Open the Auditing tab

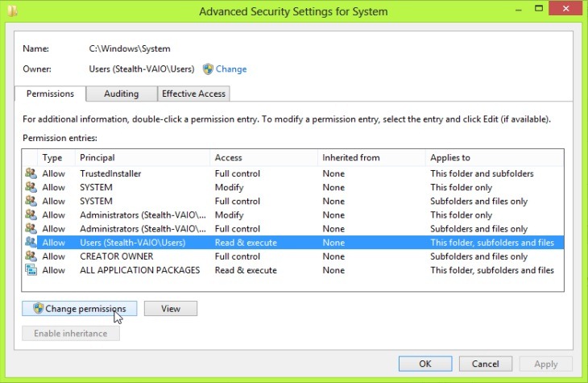coord(121,94)
